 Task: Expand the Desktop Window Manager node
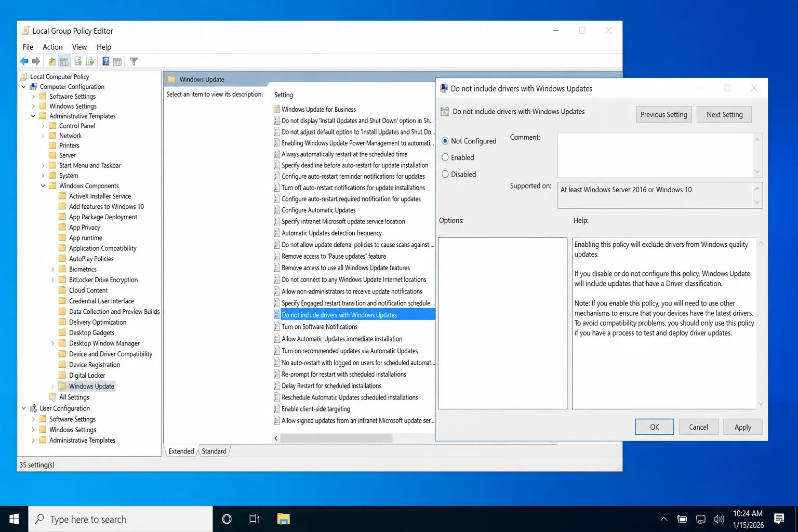(x=53, y=343)
